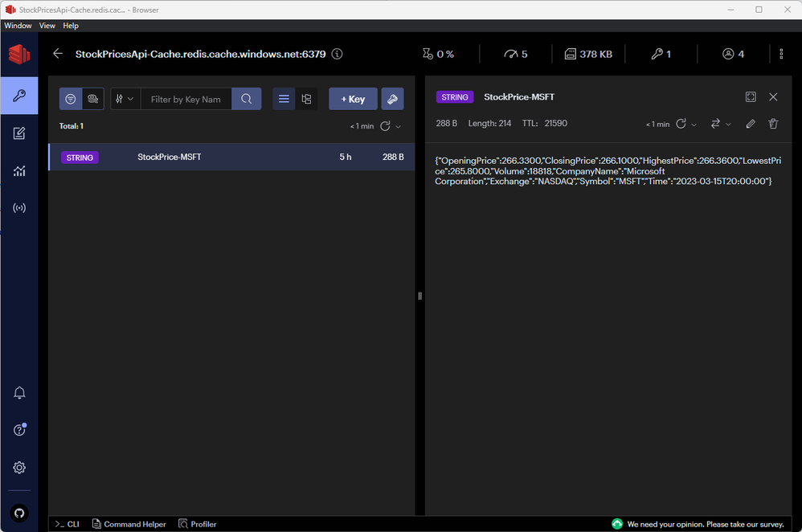The image size is (802, 532).
Task: Click the Redis logo in the sidebar
Action: tap(19, 54)
